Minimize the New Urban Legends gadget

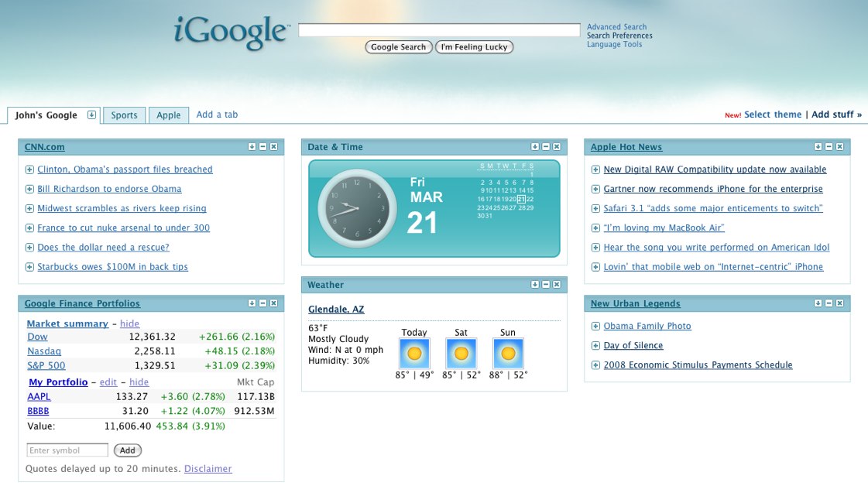click(829, 303)
